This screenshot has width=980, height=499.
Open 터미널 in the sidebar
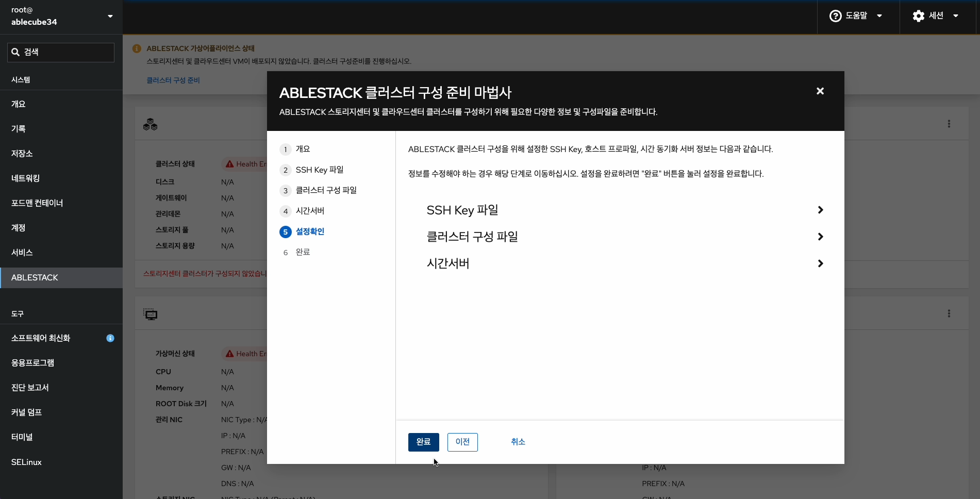61,437
